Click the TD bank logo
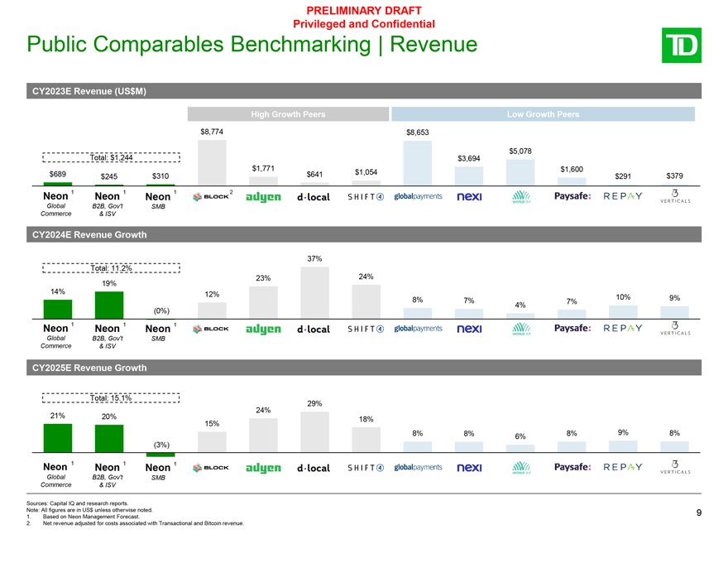Viewport: 728px width, 563px height. tap(681, 45)
